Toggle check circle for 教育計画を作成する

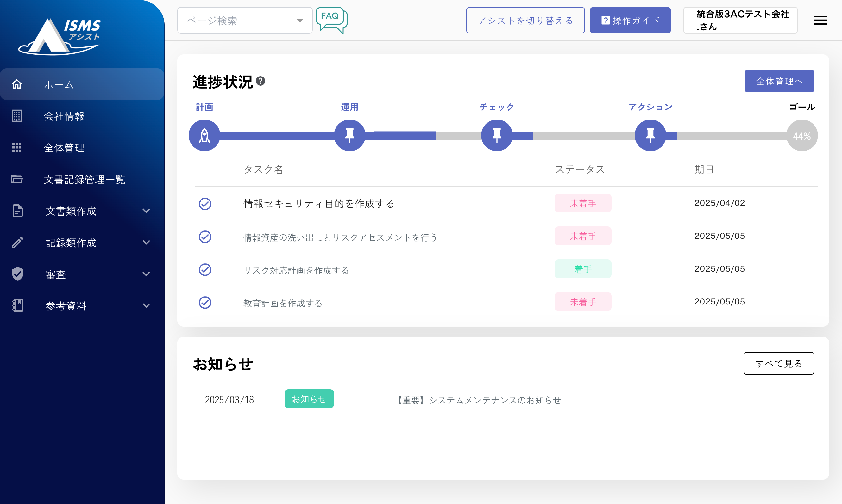tap(205, 303)
